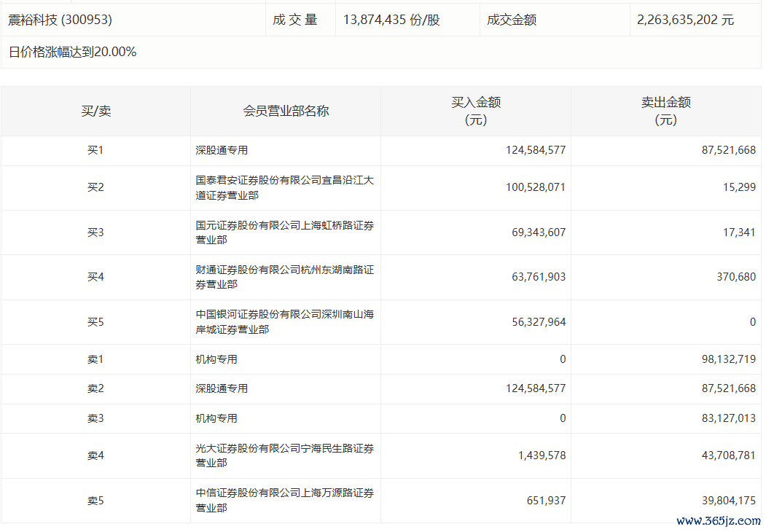This screenshot has width=766, height=532.
Task: Select stock name 震裕科技 (300953)
Action: (x=60, y=20)
